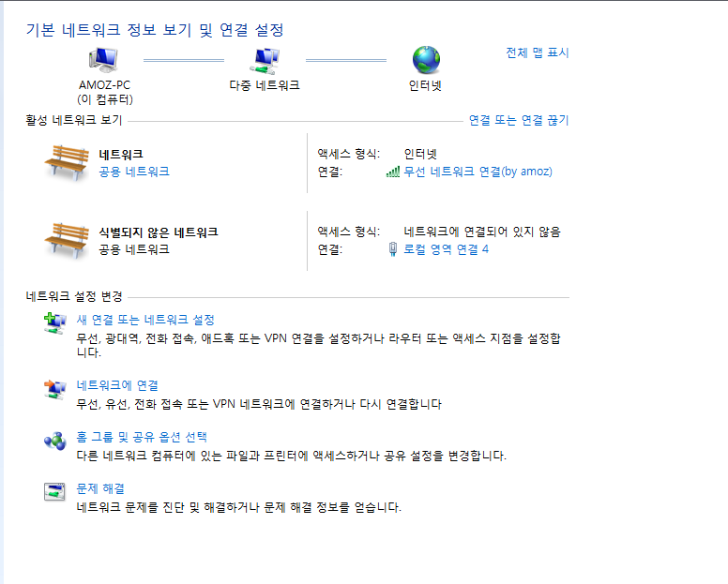
Task: Click the plug icon beside 로컬 영역 연결 4
Action: coord(393,249)
